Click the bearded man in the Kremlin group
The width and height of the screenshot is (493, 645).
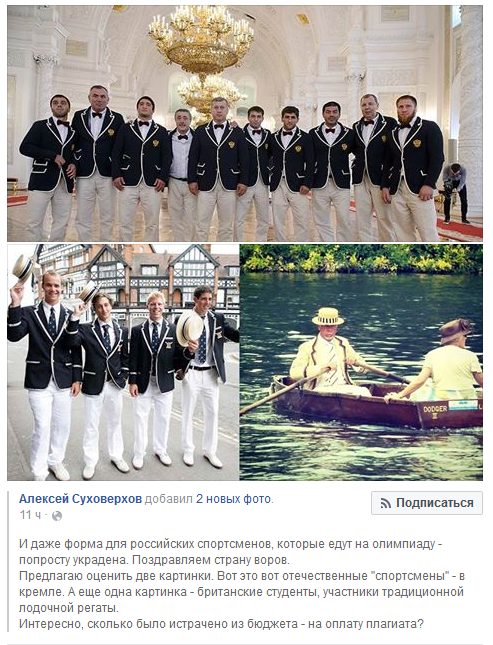413,167
